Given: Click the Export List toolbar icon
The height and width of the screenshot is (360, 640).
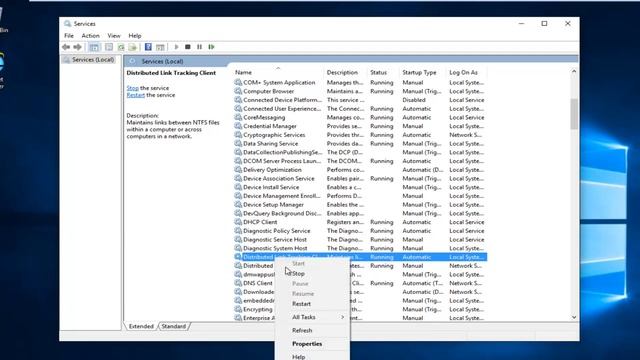Looking at the screenshot, I should 133,47.
